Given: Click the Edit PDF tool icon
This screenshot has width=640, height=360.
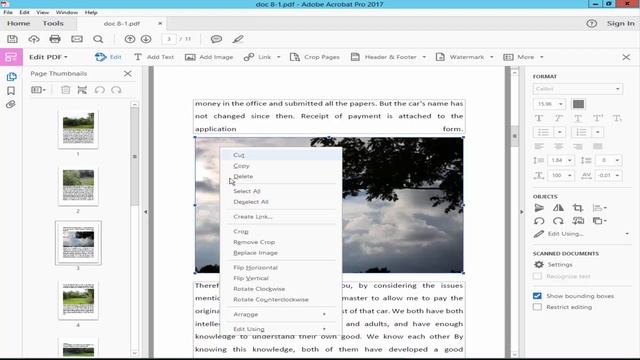Looking at the screenshot, I should (x=11, y=57).
